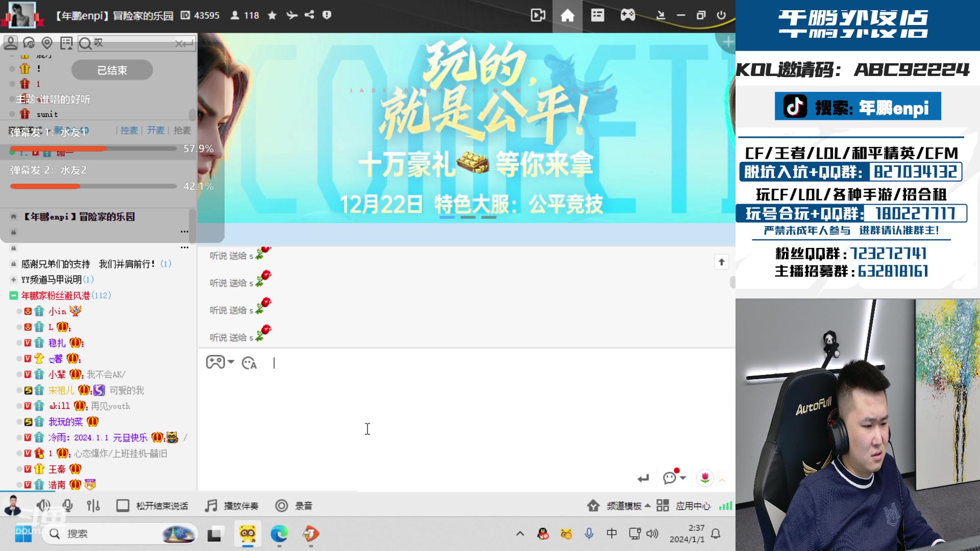Open 播放伴奏 music accompaniment
The image size is (980, 551).
click(232, 506)
